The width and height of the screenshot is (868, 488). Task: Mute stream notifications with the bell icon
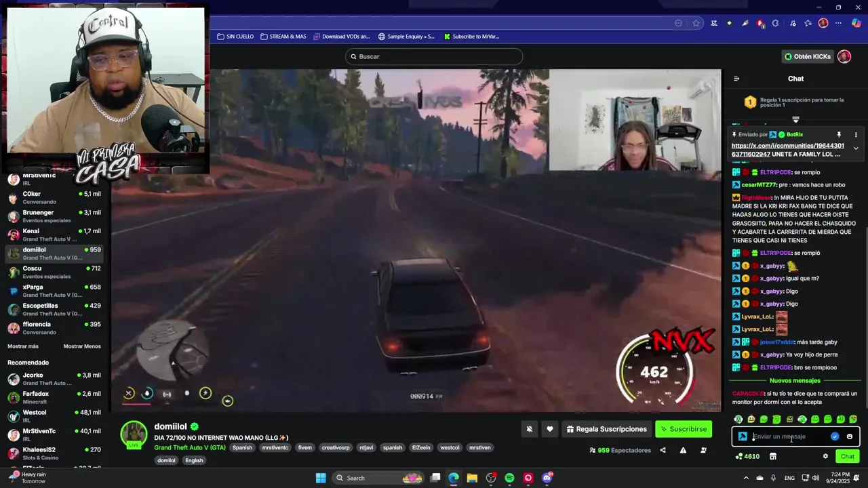point(530,429)
